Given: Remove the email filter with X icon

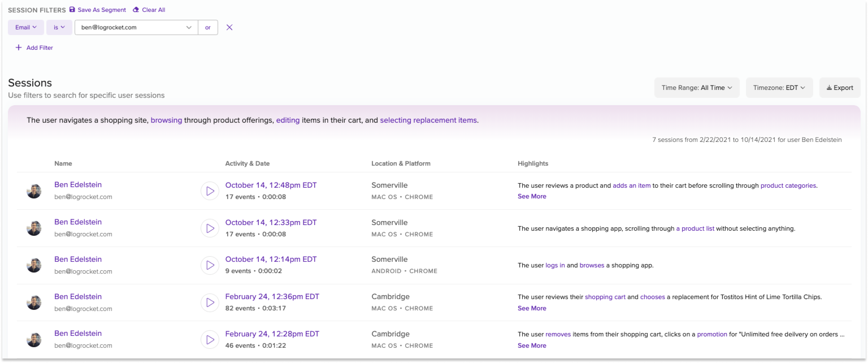Looking at the screenshot, I should pos(229,27).
